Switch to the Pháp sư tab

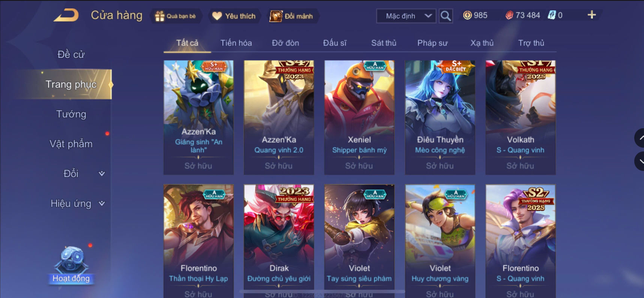click(x=432, y=43)
